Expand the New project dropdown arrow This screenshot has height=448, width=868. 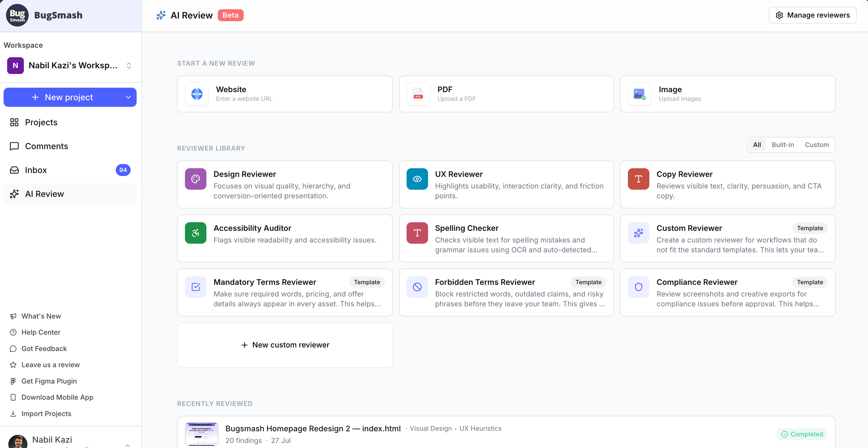point(128,97)
